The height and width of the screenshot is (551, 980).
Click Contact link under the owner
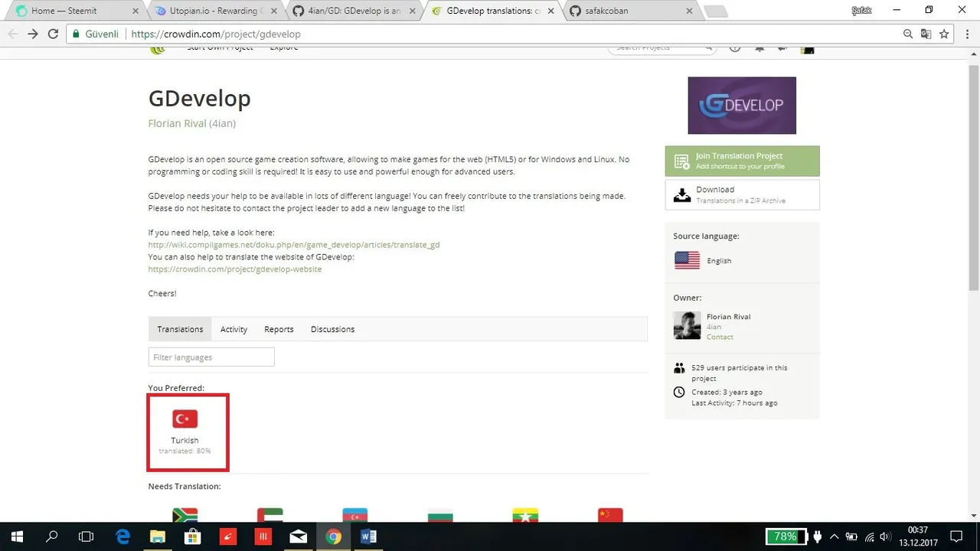coord(720,337)
